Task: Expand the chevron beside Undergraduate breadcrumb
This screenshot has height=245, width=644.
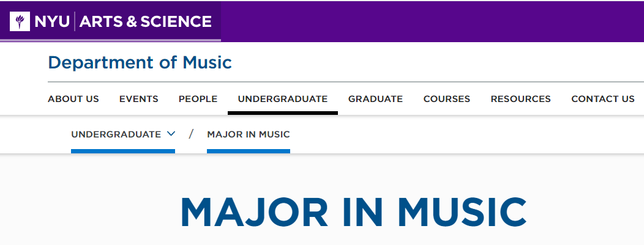Action: click(171, 134)
